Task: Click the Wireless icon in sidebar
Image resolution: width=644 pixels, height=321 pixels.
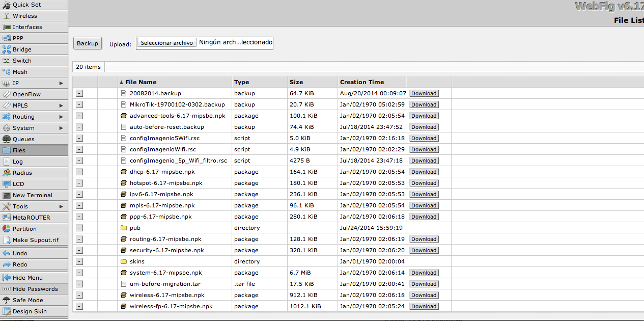Action: [x=7, y=16]
